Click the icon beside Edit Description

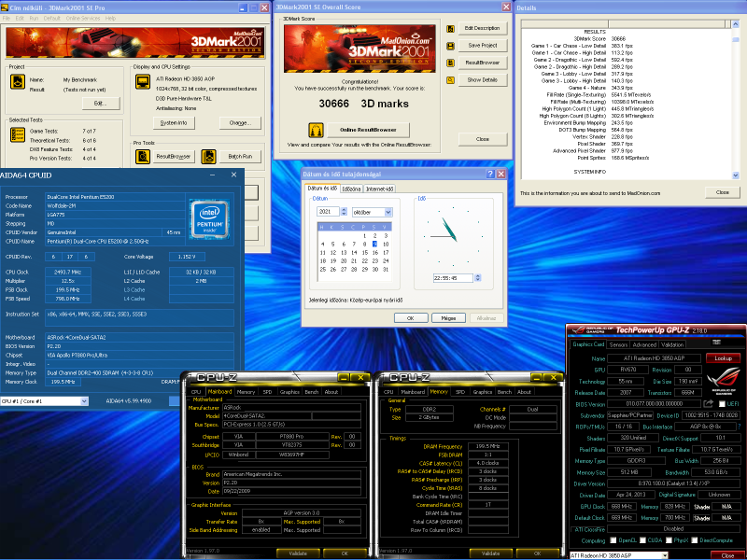[x=450, y=29]
